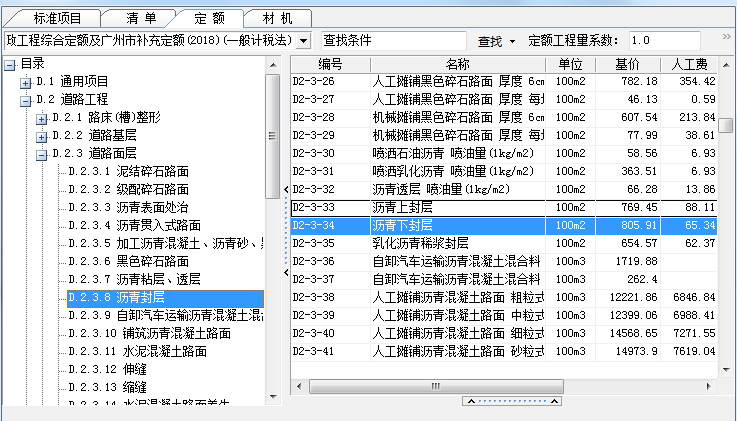Click the 人工费 column header
This screenshot has height=421, width=737.
tap(689, 64)
